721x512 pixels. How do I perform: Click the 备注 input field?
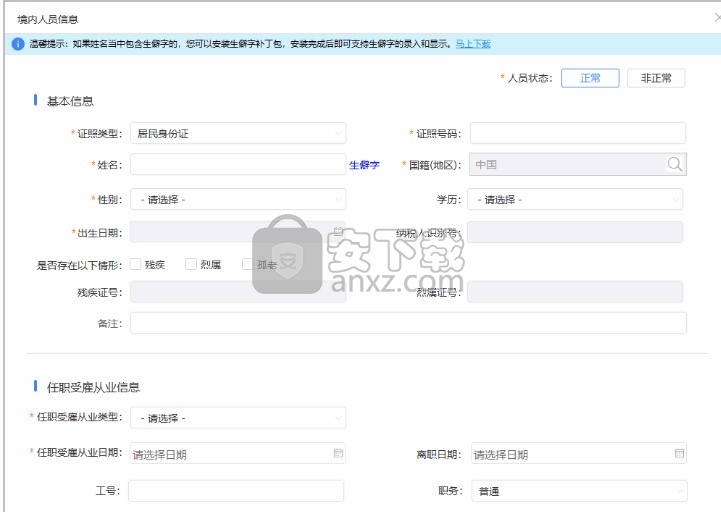pyautogui.click(x=408, y=323)
